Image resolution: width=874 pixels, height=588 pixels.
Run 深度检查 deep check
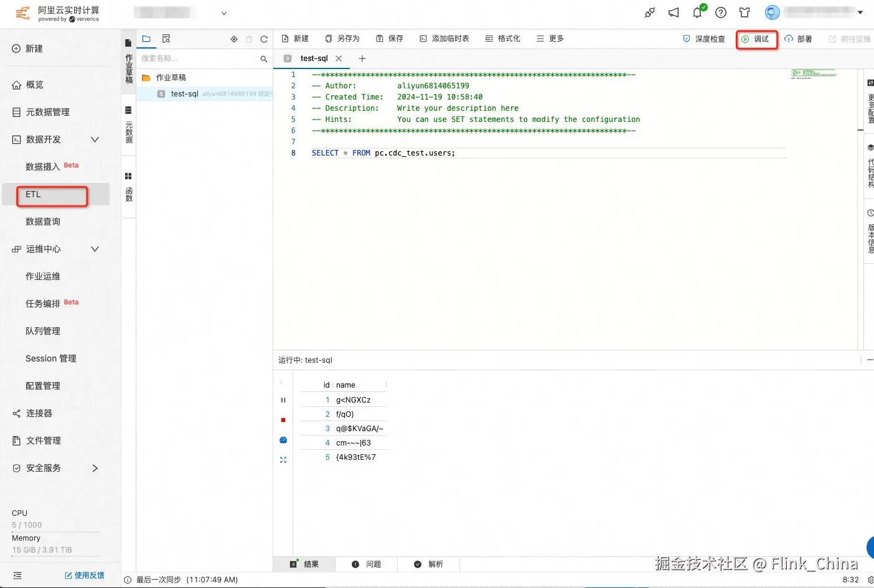[x=704, y=39]
